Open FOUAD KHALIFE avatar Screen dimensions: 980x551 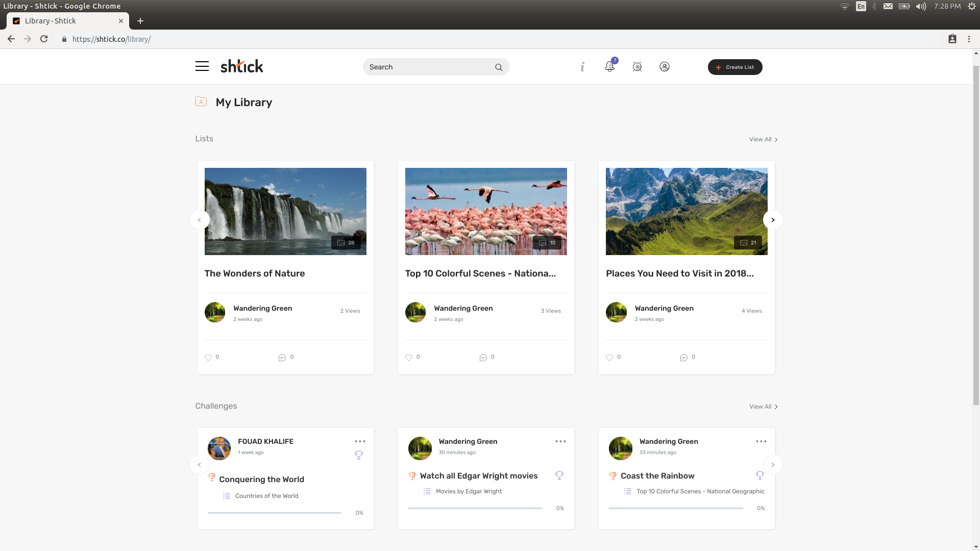[x=219, y=448]
